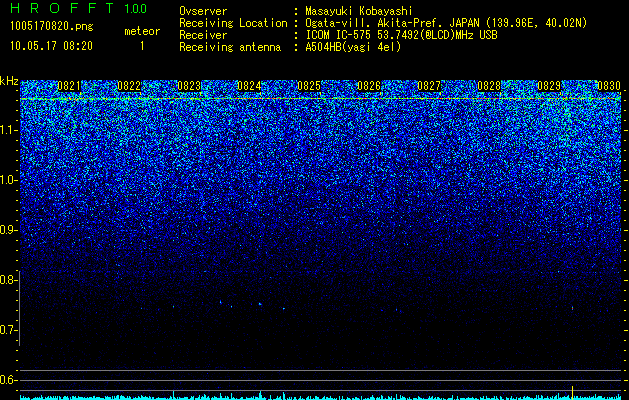Click the receiver text ICOM IC-575 53.7492 MHz USB
Image resolution: width=629 pixels, height=400 pixels.
click(401, 35)
